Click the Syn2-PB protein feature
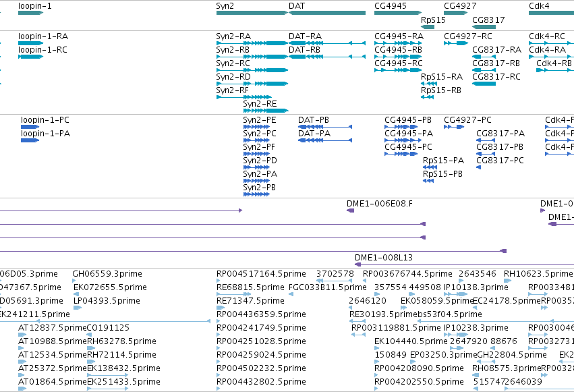Viewport: 574px width, 392px height. pyautogui.click(x=256, y=194)
